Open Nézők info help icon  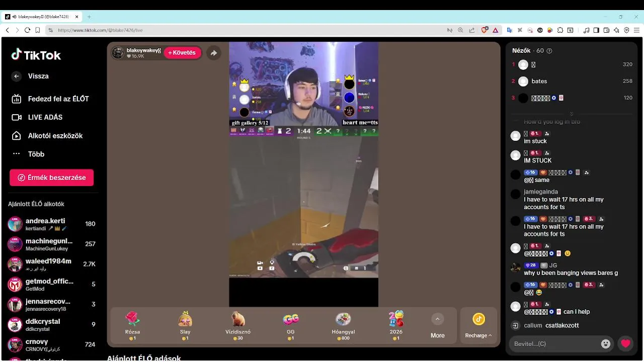coord(549,51)
